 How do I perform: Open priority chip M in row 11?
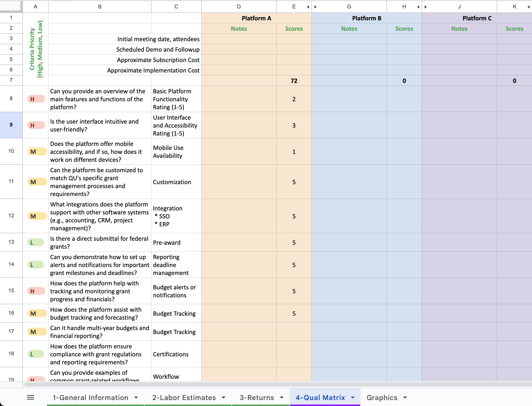(x=37, y=182)
